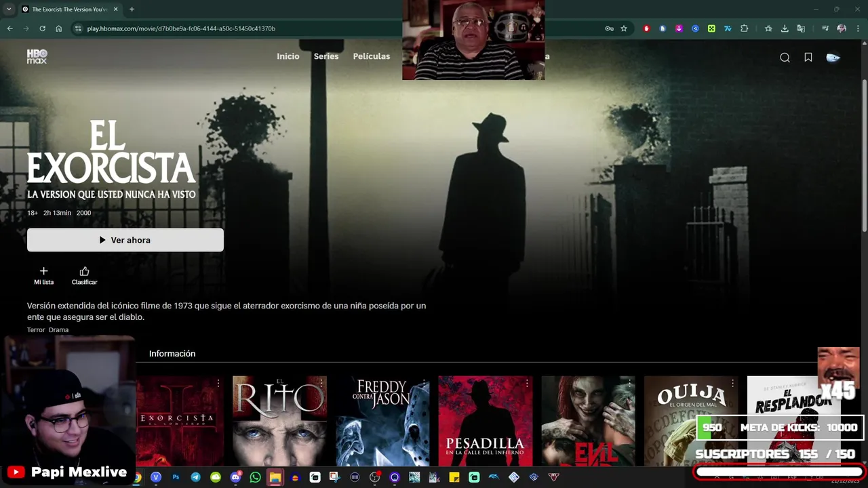This screenshot has height=488, width=868.
Task: Go to the browser home page icon
Action: [58, 28]
